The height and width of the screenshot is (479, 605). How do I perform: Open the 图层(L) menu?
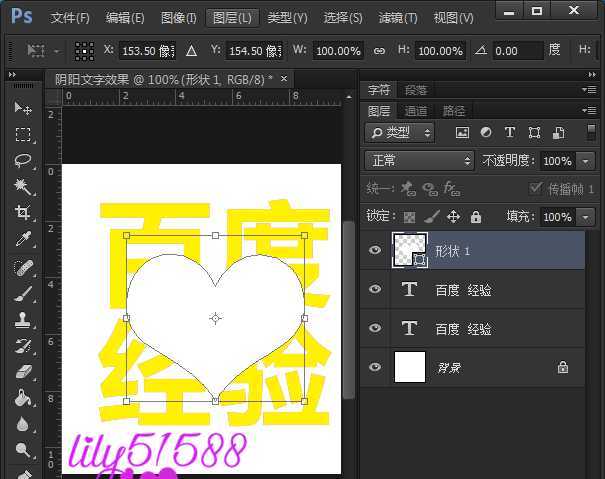232,18
